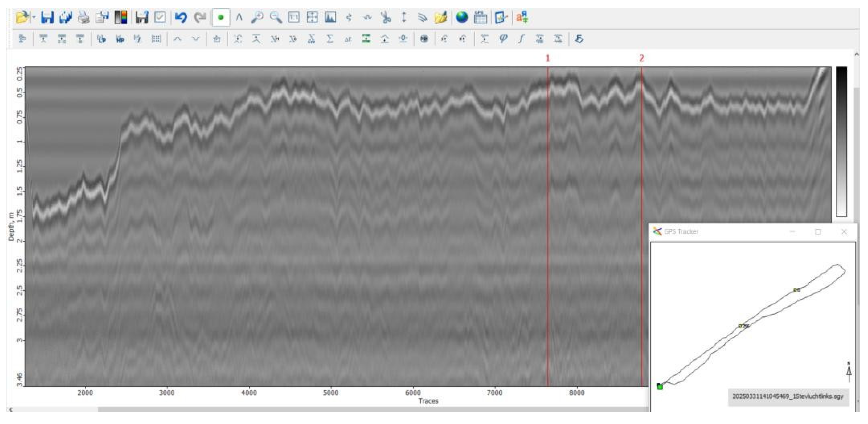The width and height of the screenshot is (868, 424).
Task: Click the Zoom out magnifier icon
Action: click(276, 17)
